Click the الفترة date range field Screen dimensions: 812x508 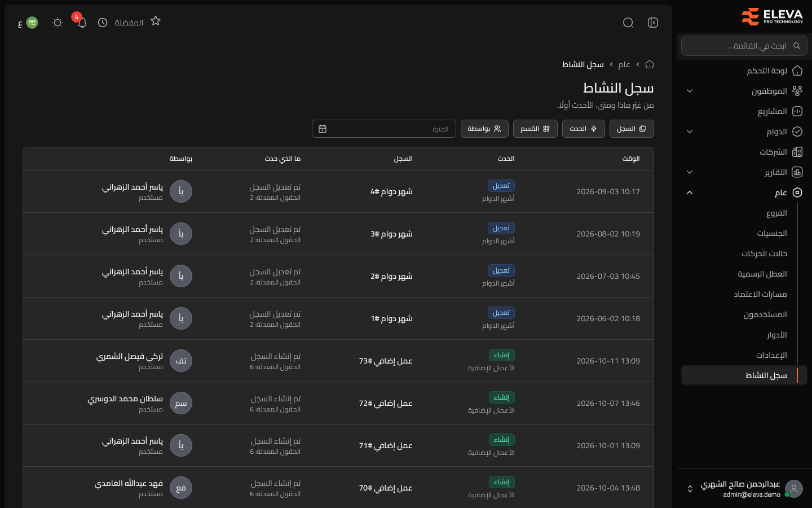[384, 129]
